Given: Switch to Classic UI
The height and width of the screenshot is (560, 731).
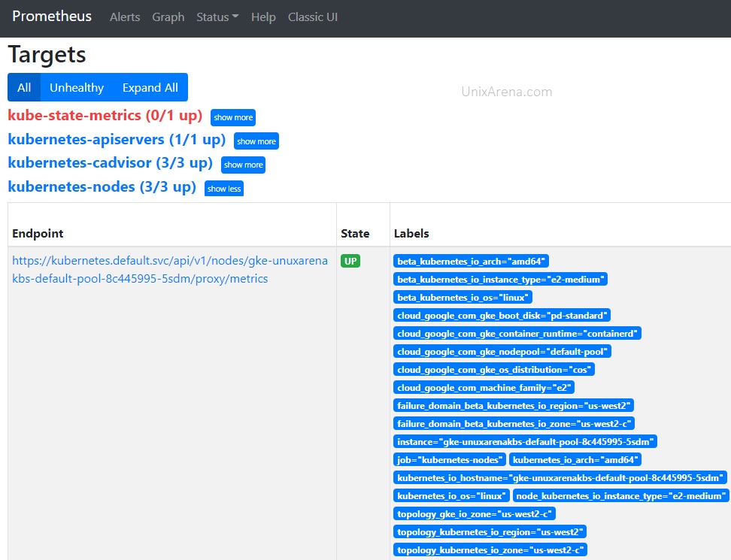Looking at the screenshot, I should point(312,17).
